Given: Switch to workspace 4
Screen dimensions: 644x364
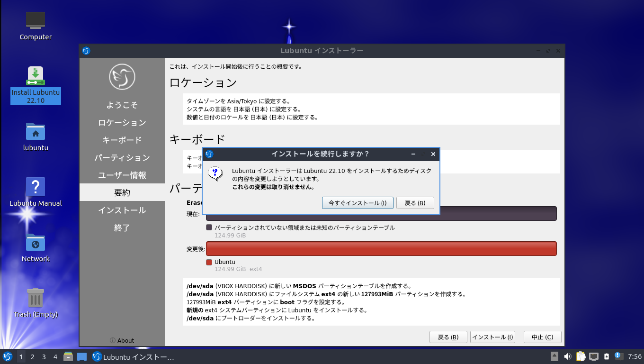Looking at the screenshot, I should [x=55, y=357].
